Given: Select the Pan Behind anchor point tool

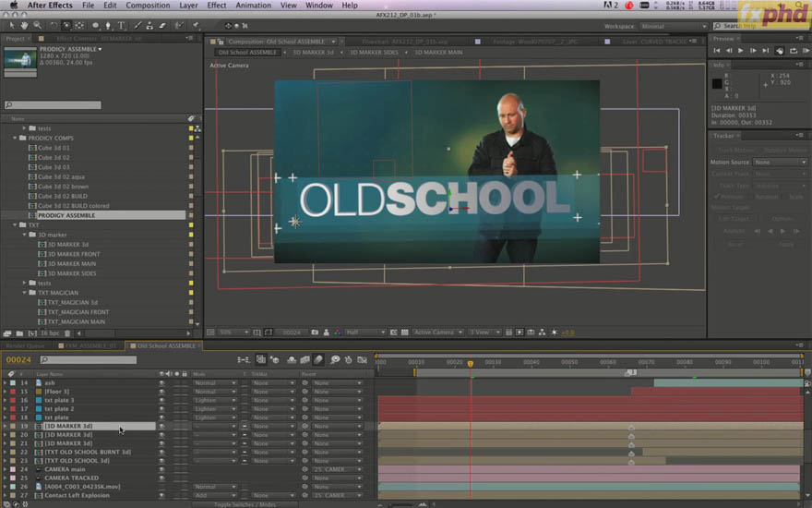Looking at the screenshot, I should [x=79, y=25].
